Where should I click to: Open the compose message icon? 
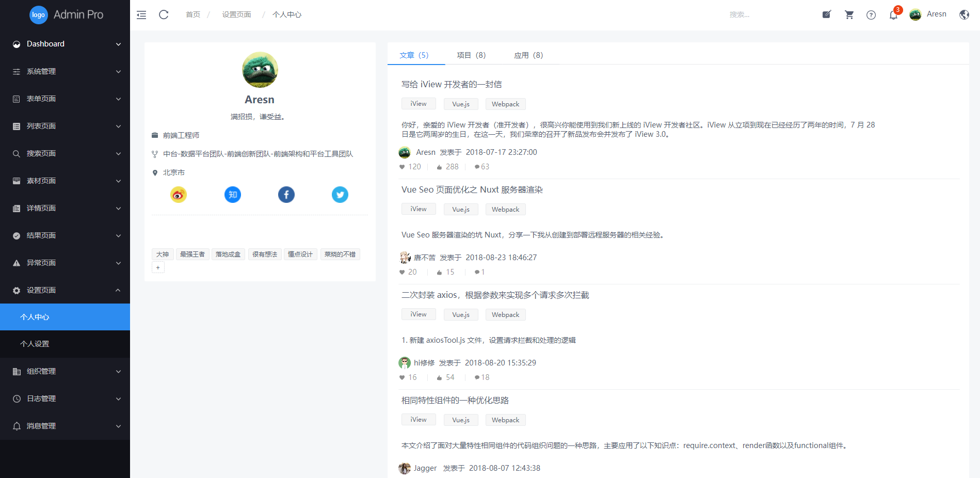click(x=826, y=14)
